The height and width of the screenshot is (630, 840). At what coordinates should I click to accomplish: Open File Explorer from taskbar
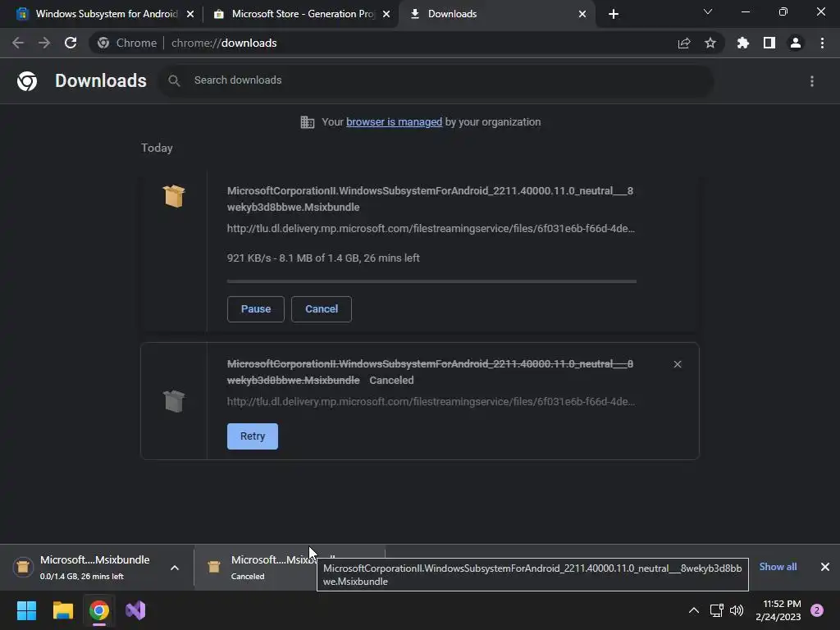(x=62, y=610)
